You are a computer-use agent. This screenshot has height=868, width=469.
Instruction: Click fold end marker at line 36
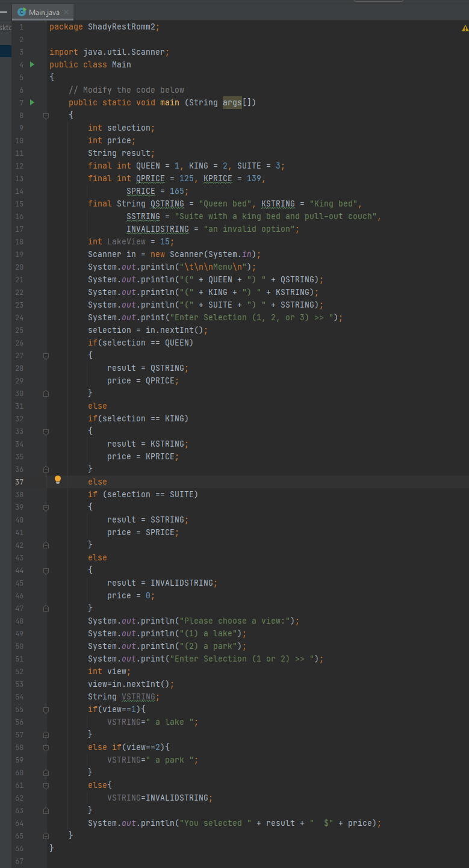pos(46,469)
